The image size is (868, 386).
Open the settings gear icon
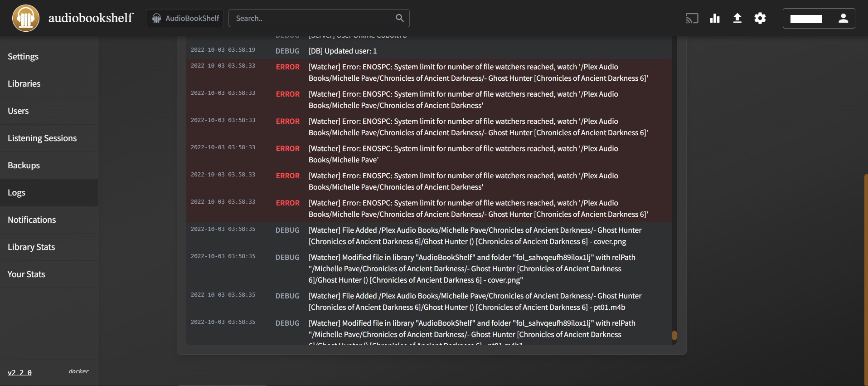[760, 18]
